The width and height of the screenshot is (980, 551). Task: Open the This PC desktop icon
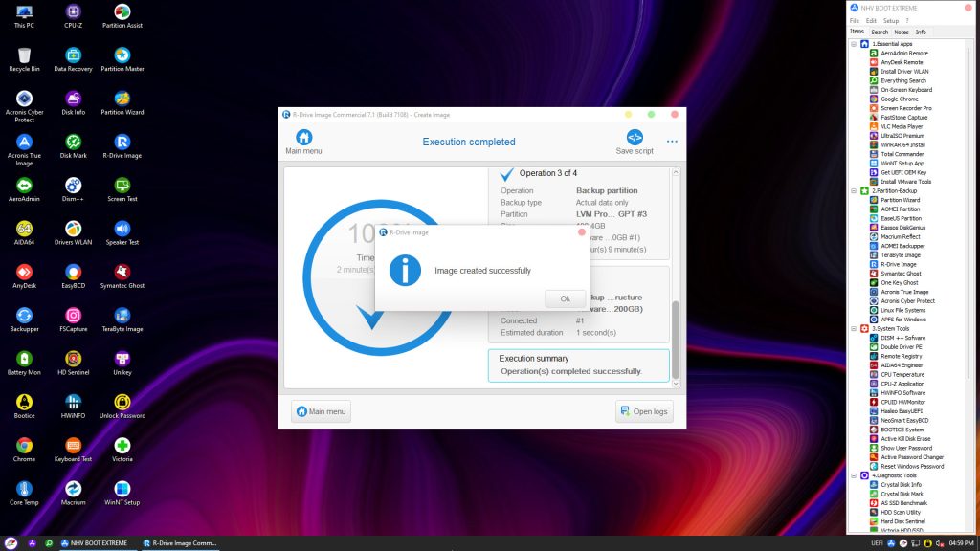click(x=24, y=17)
